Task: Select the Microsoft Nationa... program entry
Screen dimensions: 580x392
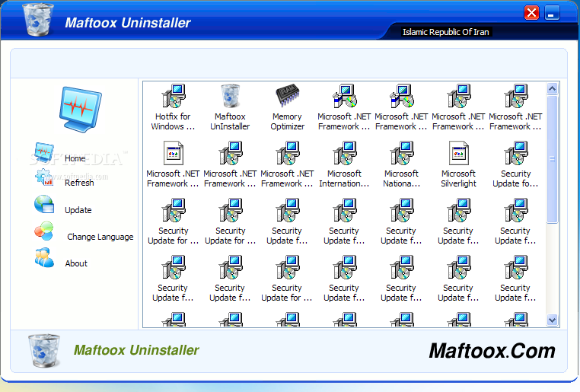Action: click(x=401, y=164)
